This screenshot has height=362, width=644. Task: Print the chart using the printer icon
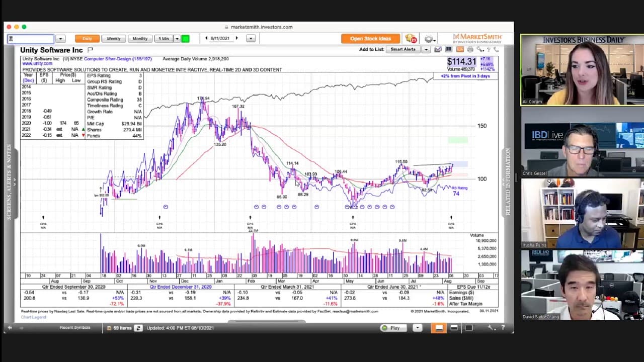(x=470, y=49)
